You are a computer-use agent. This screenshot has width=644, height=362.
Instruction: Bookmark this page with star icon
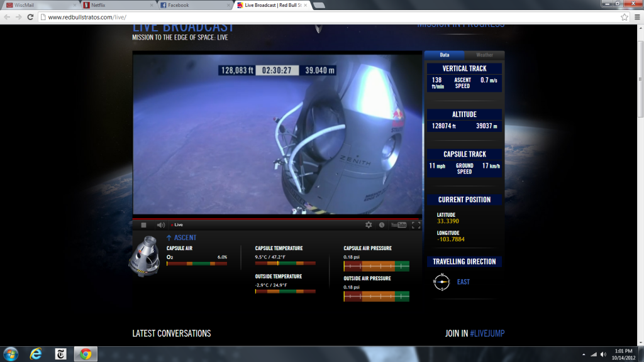(x=624, y=17)
